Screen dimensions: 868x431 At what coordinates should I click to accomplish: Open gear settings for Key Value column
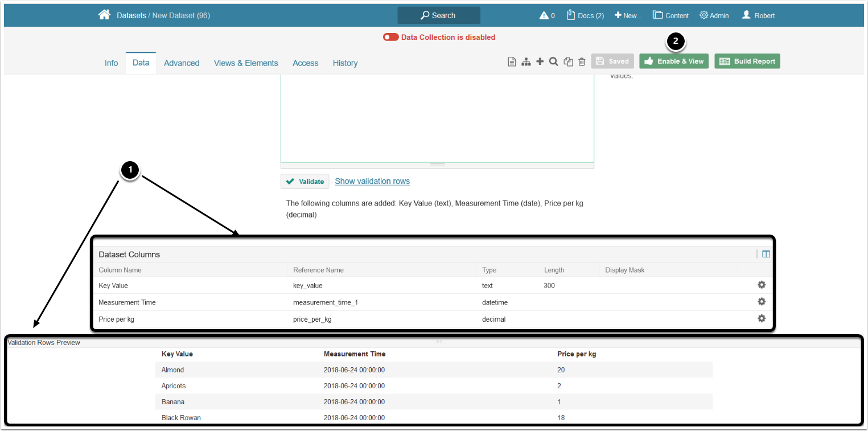[x=762, y=285]
